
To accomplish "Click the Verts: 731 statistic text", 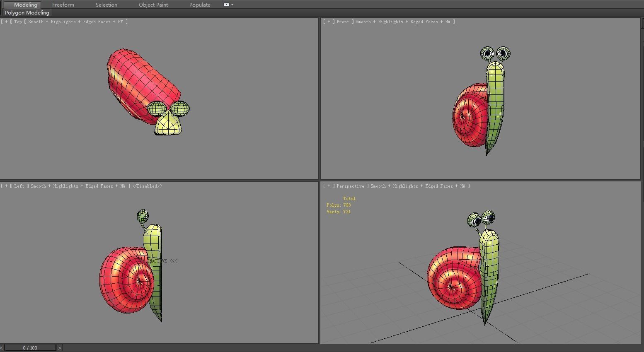I will click(x=339, y=212).
